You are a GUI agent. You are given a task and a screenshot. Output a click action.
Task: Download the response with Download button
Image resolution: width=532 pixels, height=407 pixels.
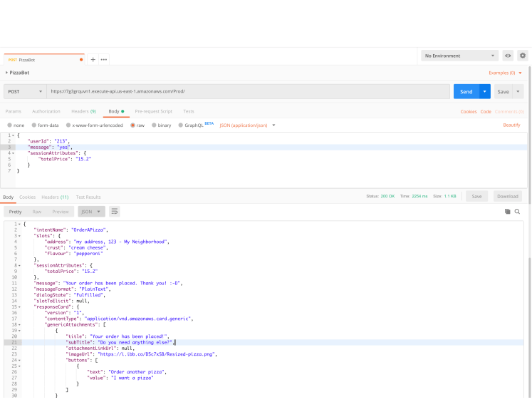point(507,196)
